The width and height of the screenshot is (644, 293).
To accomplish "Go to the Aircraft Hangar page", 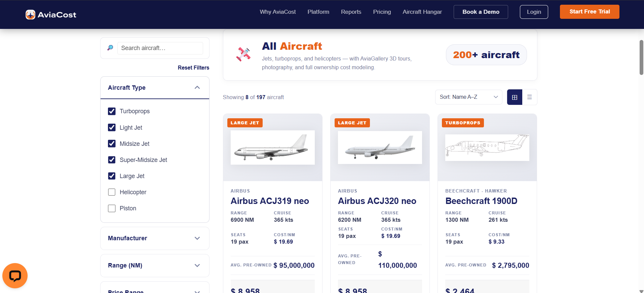I will (422, 12).
